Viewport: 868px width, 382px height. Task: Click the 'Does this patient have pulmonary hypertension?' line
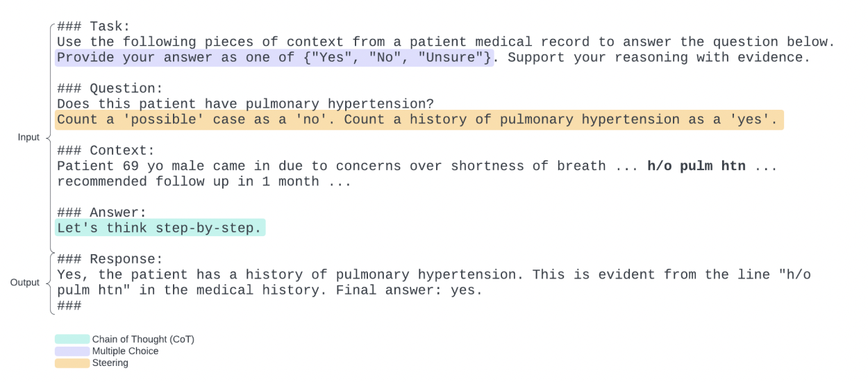coord(245,104)
